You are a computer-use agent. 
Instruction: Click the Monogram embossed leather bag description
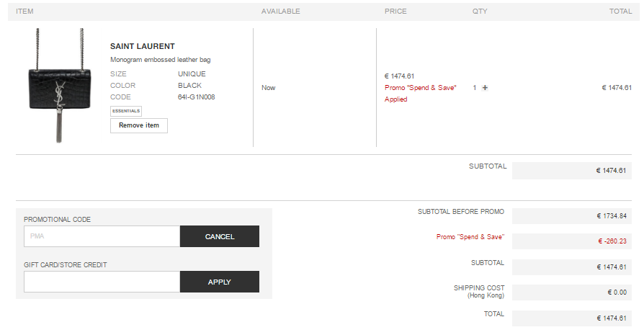[160, 60]
